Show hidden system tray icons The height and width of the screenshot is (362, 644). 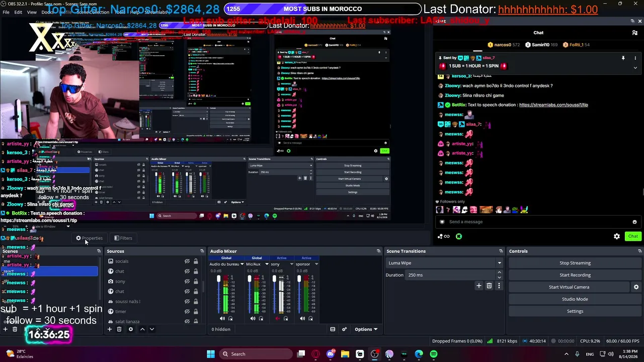pos(566,354)
